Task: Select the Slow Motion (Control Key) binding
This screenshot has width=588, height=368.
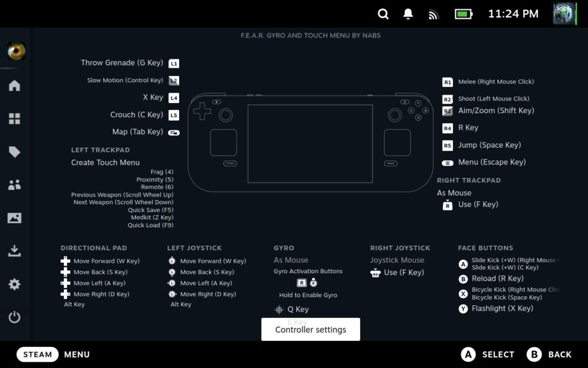Action: click(x=125, y=80)
